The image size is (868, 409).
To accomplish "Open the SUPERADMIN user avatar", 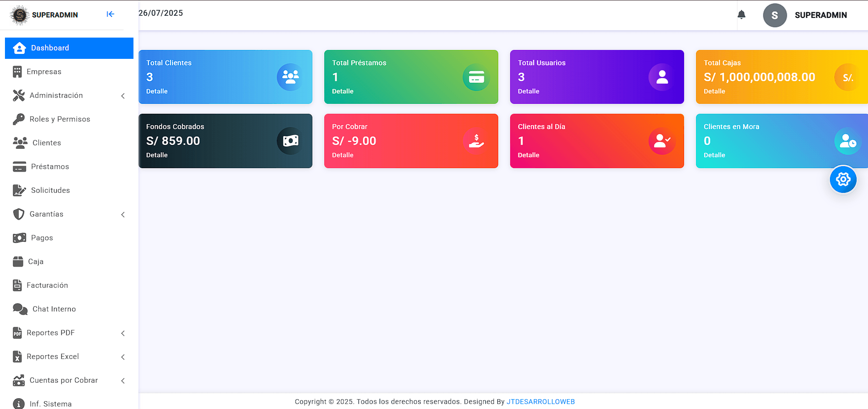I will click(775, 15).
